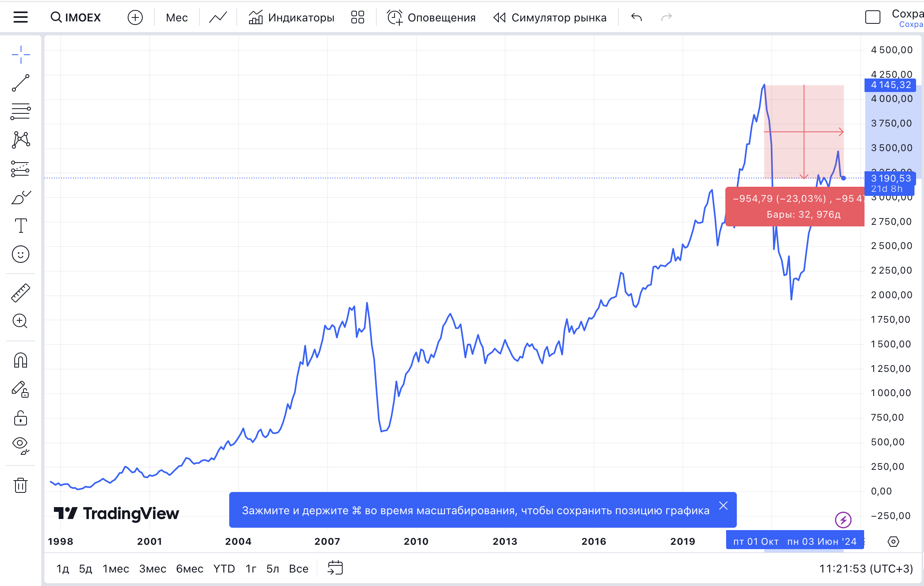
Task: Open the Индикаторы panel
Action: point(291,17)
